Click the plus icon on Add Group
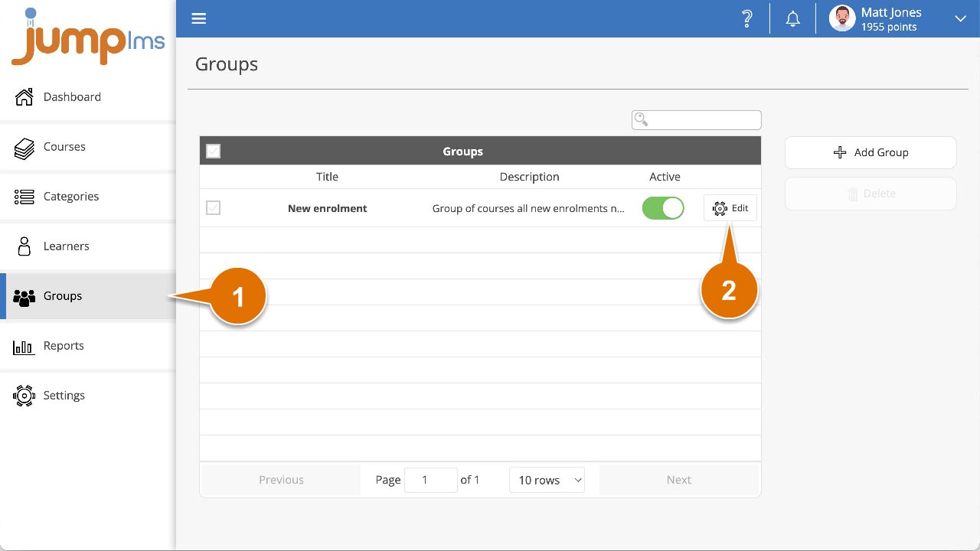The width and height of the screenshot is (980, 551). (840, 152)
